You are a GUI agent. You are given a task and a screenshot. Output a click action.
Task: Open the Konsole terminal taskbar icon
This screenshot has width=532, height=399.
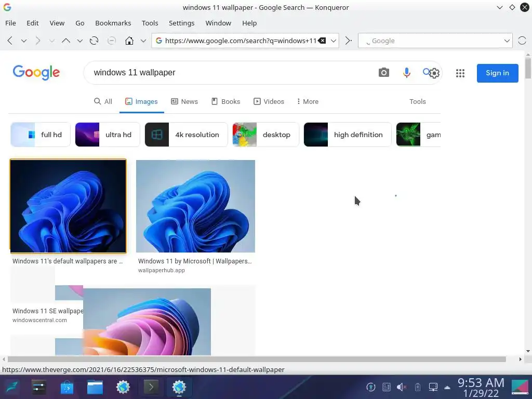click(x=151, y=387)
